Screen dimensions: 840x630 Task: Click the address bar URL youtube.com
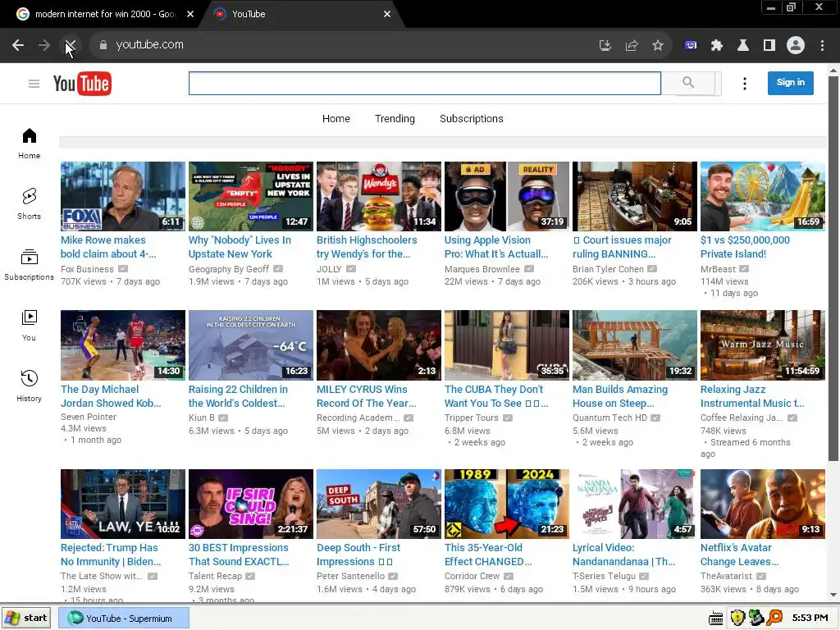tap(149, 45)
